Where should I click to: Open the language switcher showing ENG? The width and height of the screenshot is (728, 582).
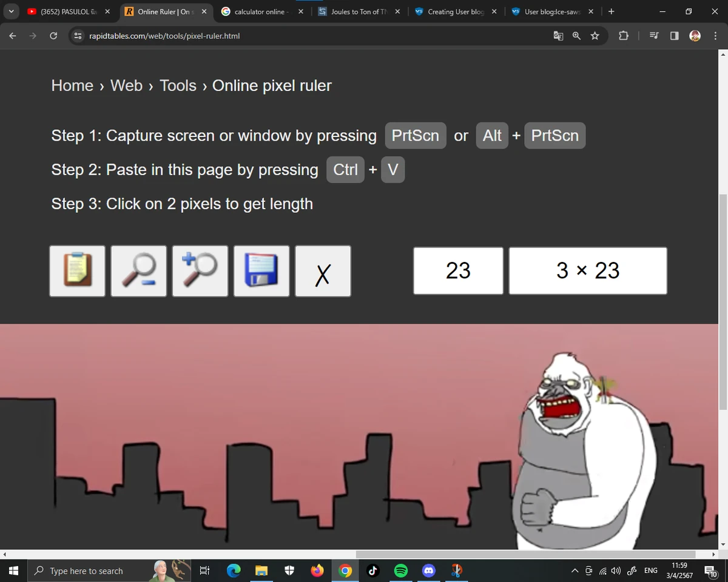click(x=650, y=570)
